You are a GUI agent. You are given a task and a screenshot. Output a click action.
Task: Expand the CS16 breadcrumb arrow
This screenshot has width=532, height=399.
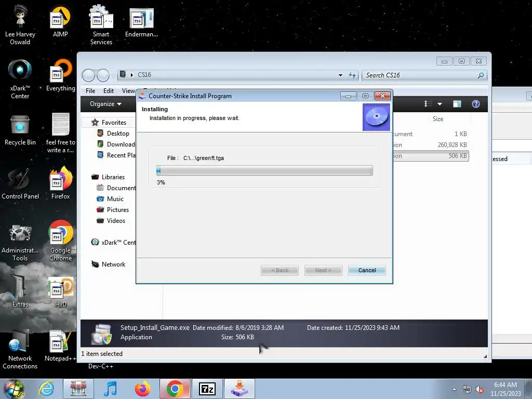132,75
